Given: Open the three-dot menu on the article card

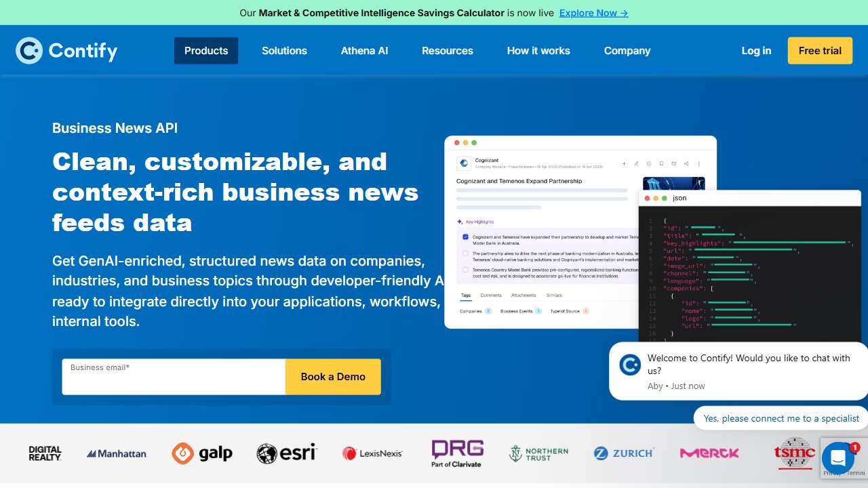Looking at the screenshot, I should point(699,163).
